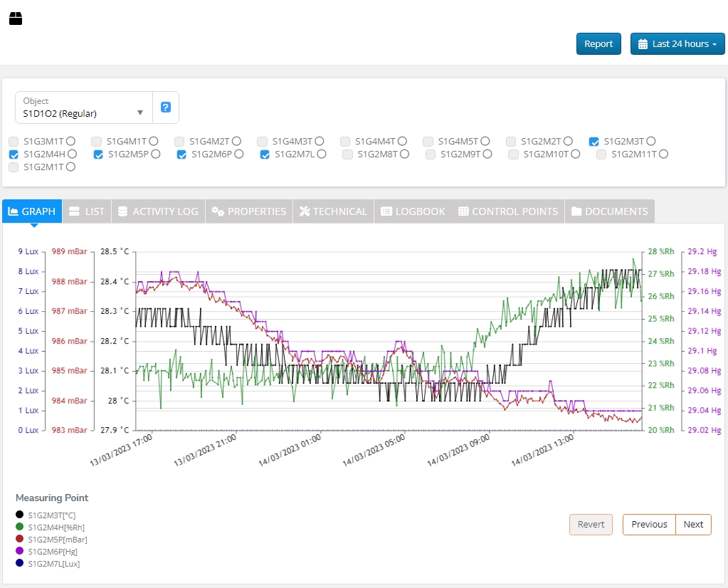Click the green S1G2M4H legend dot
The height and width of the screenshot is (588, 728).
tap(20, 527)
